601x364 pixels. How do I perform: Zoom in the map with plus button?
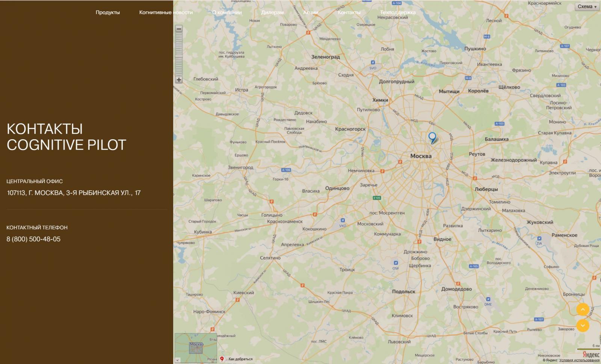click(x=179, y=80)
